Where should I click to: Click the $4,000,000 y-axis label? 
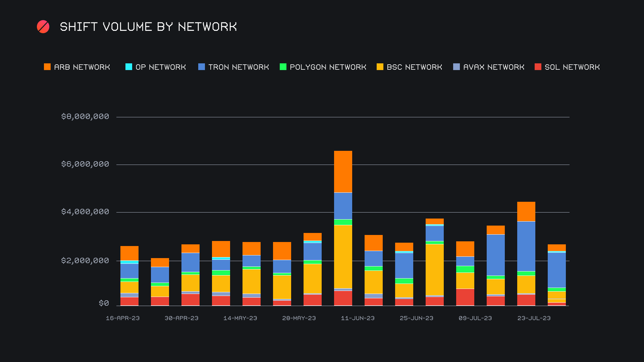(85, 212)
